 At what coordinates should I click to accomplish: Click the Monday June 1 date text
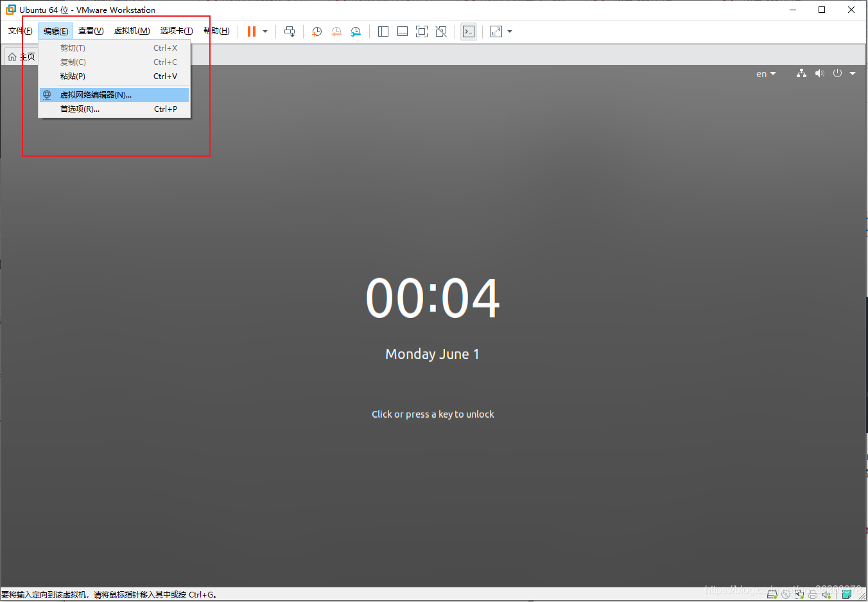point(432,354)
